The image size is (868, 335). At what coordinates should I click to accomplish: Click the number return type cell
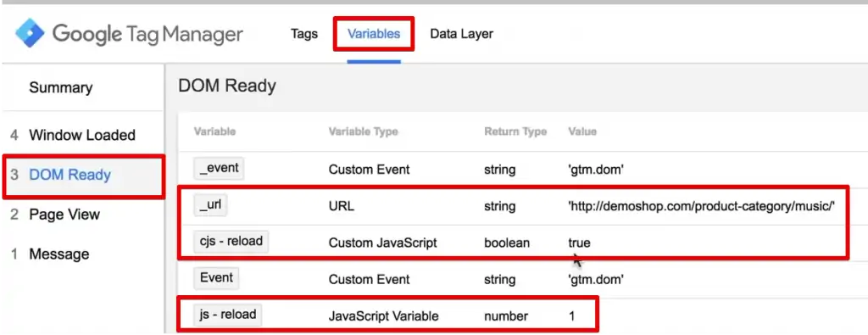click(x=506, y=316)
